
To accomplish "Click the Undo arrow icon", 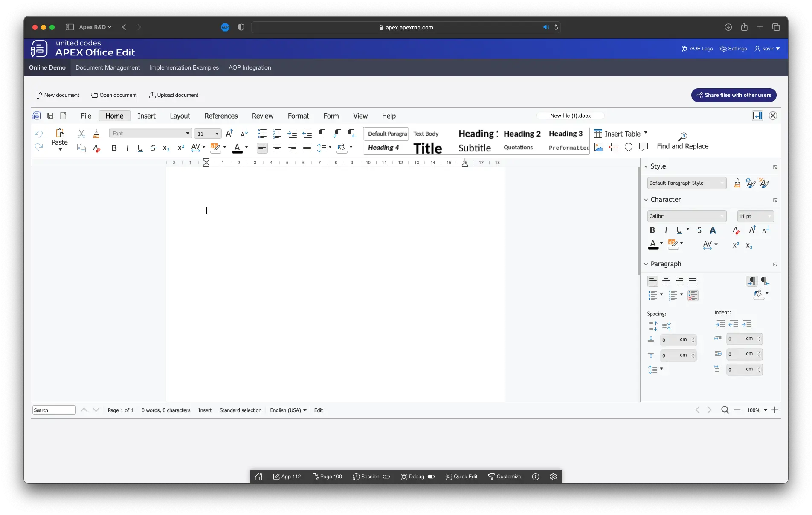I will tap(39, 134).
